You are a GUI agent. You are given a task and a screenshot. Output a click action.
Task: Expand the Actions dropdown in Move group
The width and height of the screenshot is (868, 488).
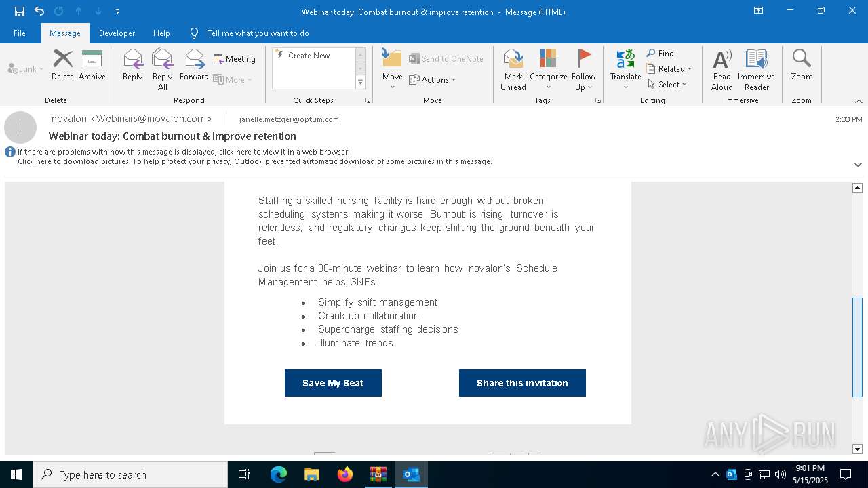tap(433, 79)
